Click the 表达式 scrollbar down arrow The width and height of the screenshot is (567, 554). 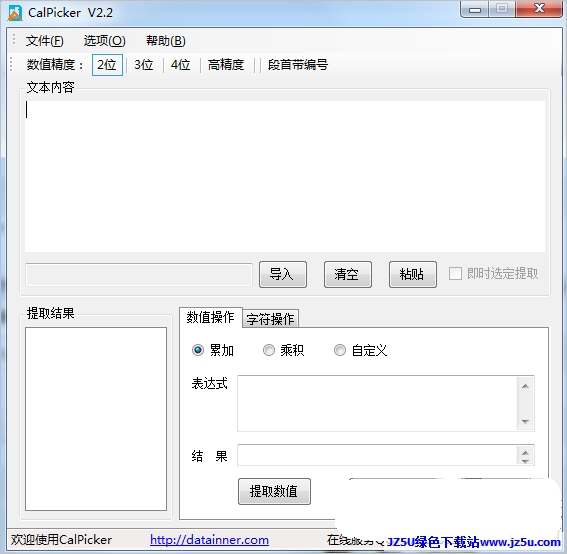coord(525,422)
